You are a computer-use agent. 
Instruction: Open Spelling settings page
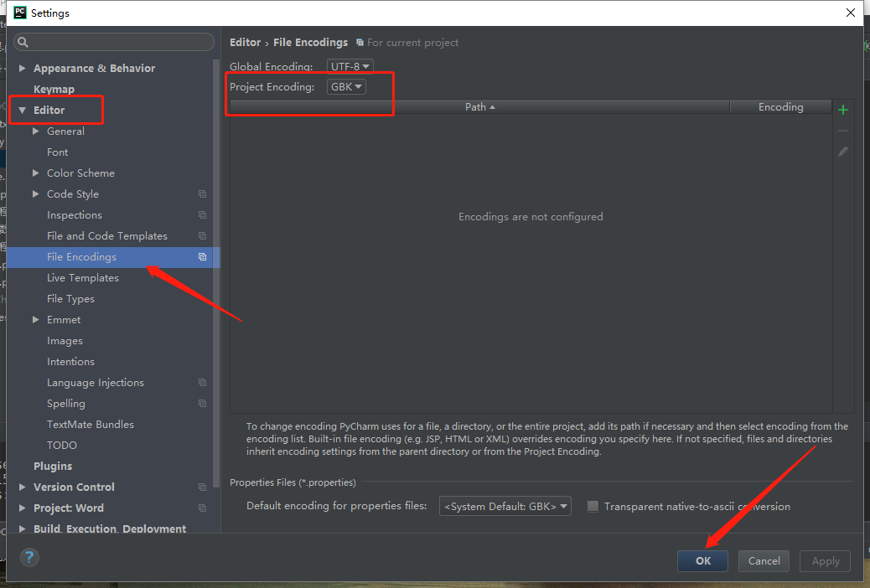[x=66, y=403]
